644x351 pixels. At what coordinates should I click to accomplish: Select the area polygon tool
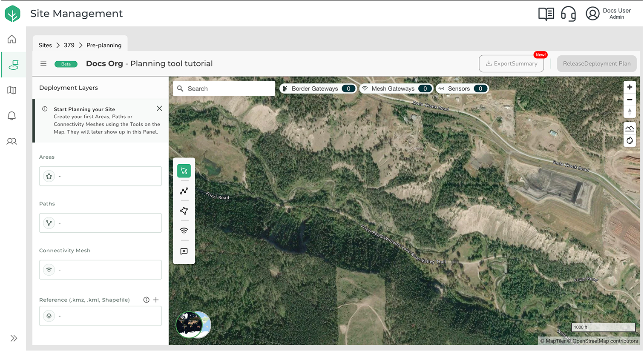tap(184, 211)
